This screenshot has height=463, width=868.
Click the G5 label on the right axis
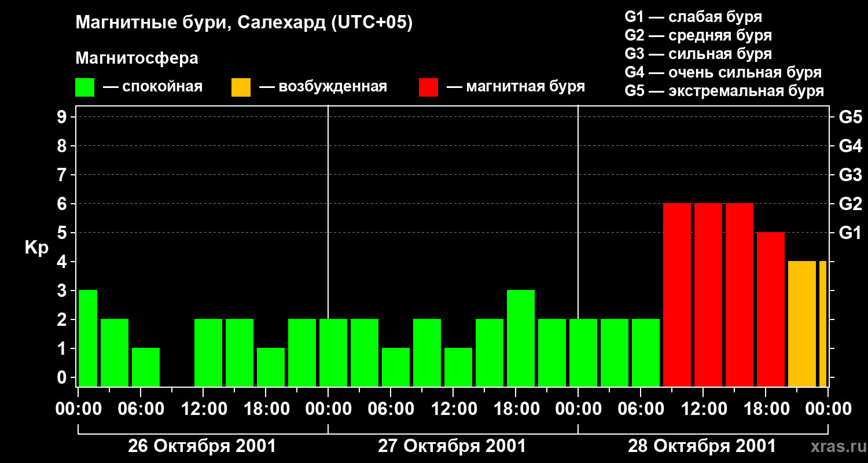(850, 117)
